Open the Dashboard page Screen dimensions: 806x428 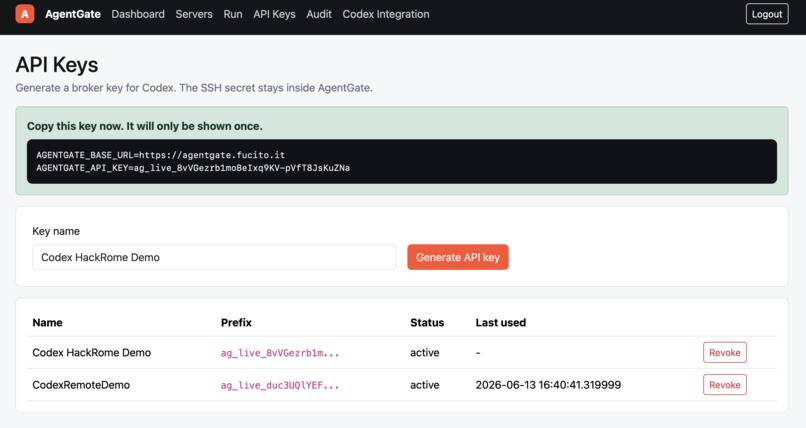138,14
